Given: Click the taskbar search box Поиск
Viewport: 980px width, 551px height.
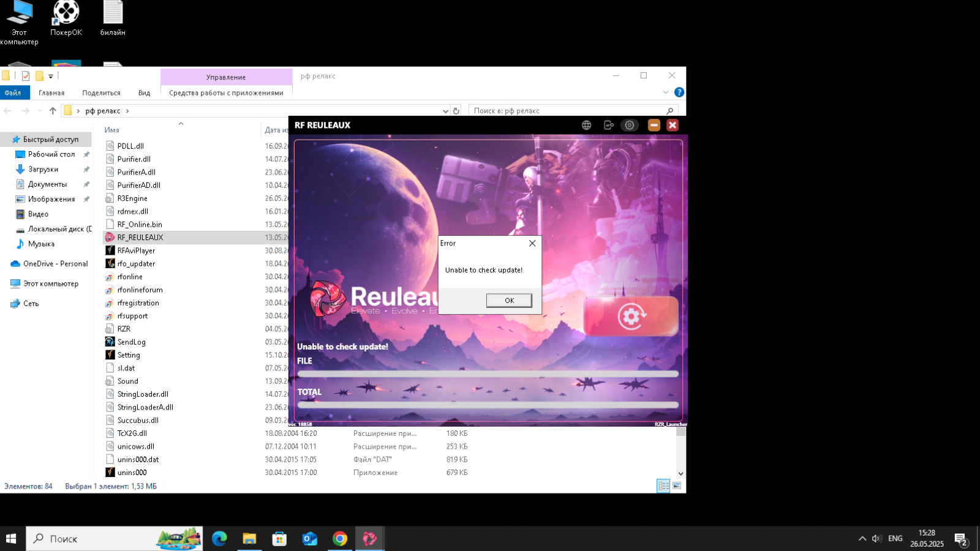Looking at the screenshot, I should tap(115, 539).
